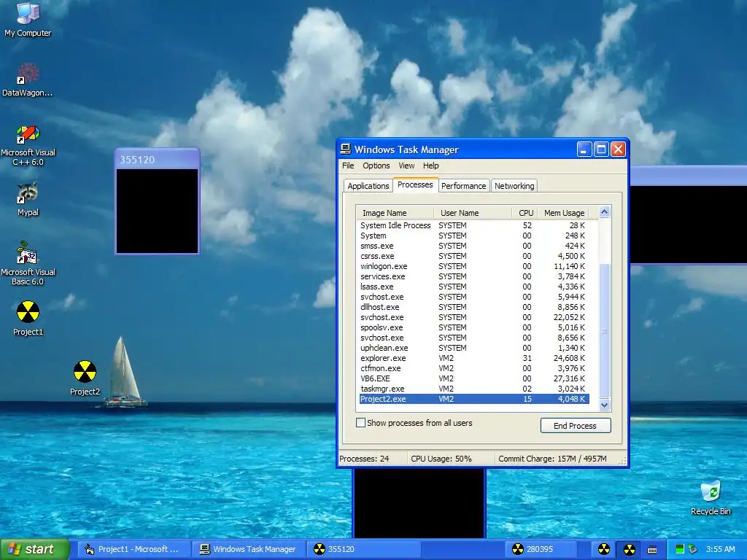747x560 pixels.
Task: Click the CPU Usage: 50% status entry
Action: click(x=441, y=459)
